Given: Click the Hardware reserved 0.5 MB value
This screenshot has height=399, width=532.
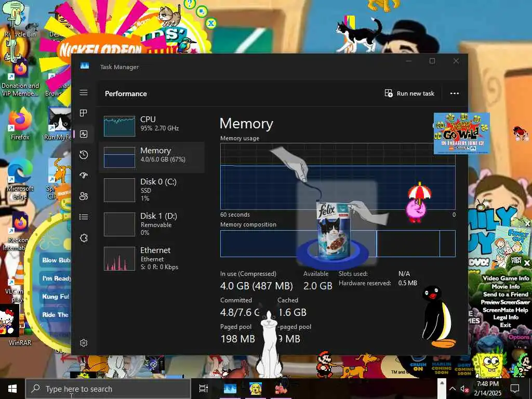Looking at the screenshot, I should (407, 283).
